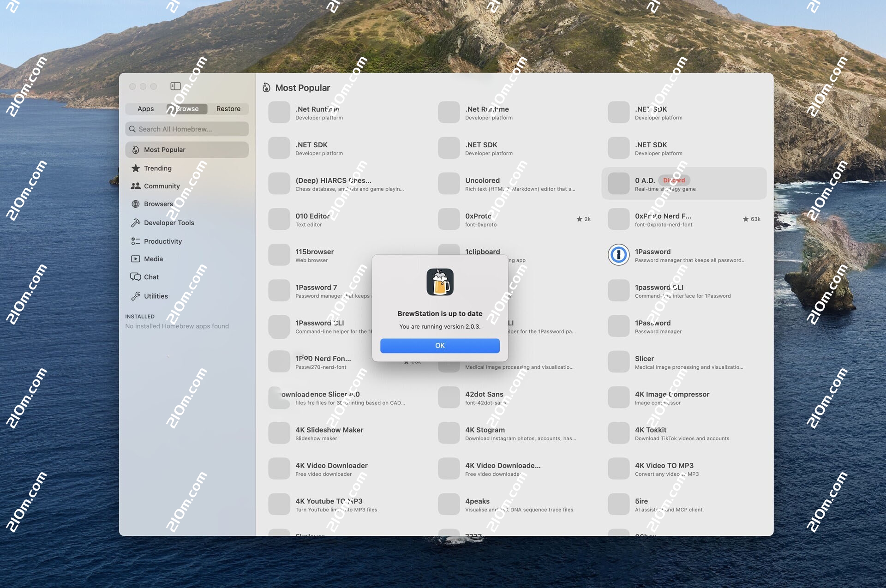Switch to the Apps tab
886x588 pixels.
[145, 108]
